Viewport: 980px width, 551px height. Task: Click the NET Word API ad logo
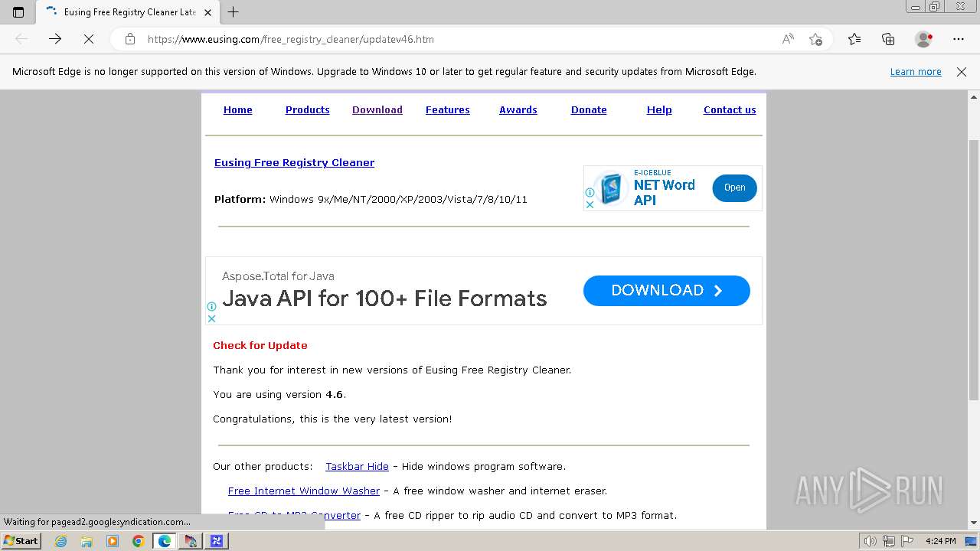(x=610, y=188)
